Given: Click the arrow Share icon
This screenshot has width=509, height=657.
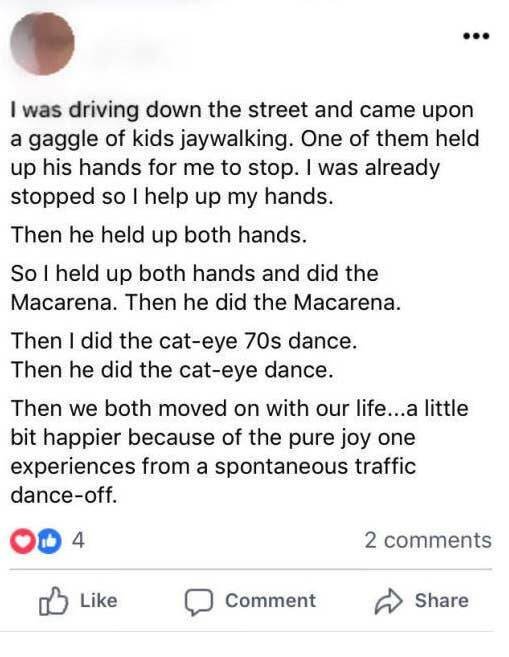Looking at the screenshot, I should 388,601.
